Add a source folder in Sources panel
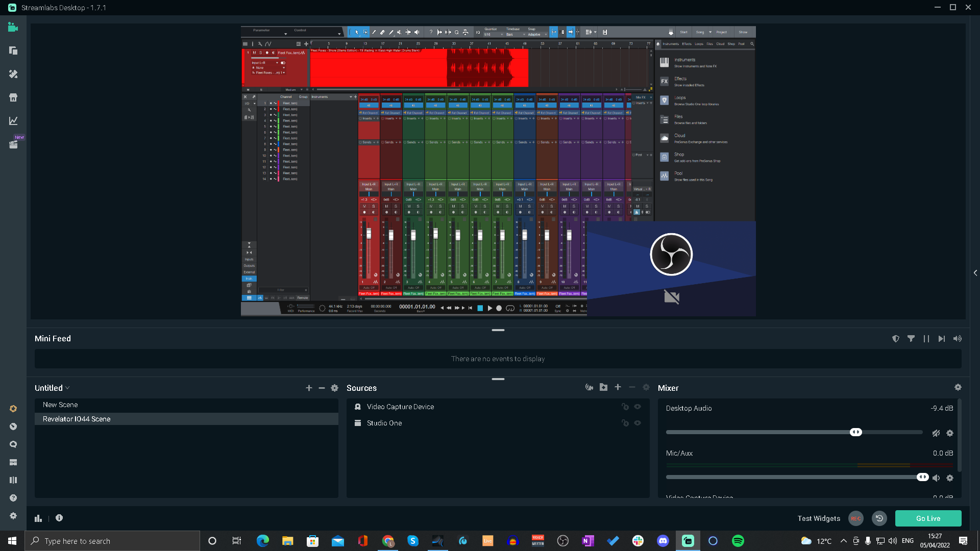Viewport: 980px width, 551px height. tap(603, 388)
